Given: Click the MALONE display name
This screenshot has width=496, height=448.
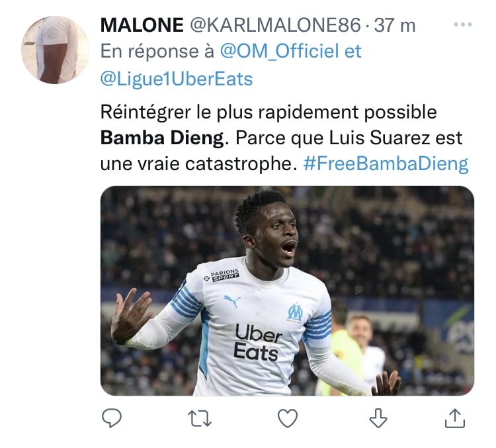Looking at the screenshot, I should click(x=142, y=24).
